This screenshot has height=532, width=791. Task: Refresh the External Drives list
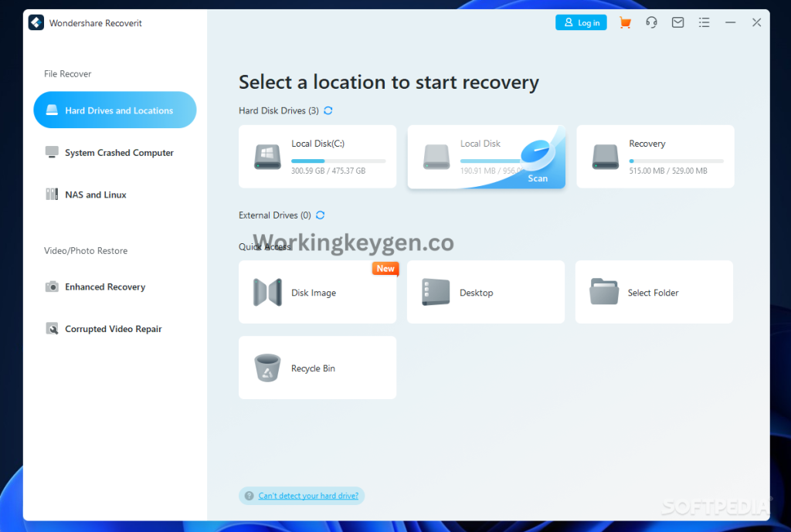coord(320,215)
